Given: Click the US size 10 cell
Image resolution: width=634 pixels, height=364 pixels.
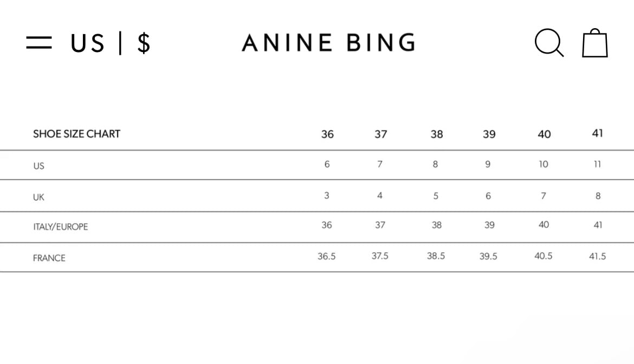Looking at the screenshot, I should 544,164.
